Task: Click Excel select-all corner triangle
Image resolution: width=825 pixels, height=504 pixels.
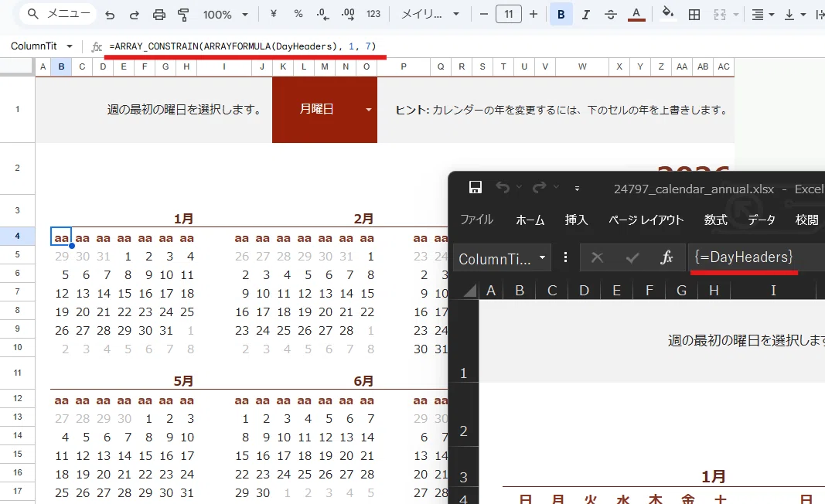Action: pos(470,291)
